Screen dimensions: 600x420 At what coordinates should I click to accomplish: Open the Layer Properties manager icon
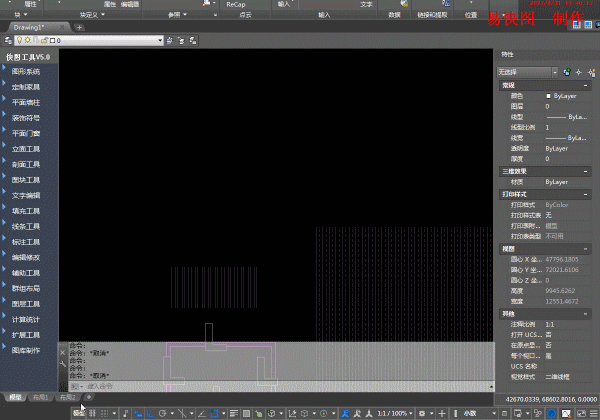8,40
